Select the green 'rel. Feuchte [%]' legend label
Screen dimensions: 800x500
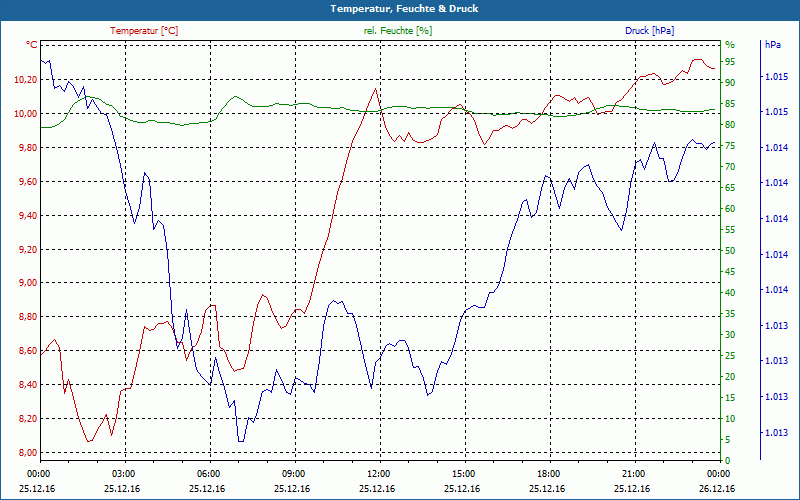tap(397, 31)
